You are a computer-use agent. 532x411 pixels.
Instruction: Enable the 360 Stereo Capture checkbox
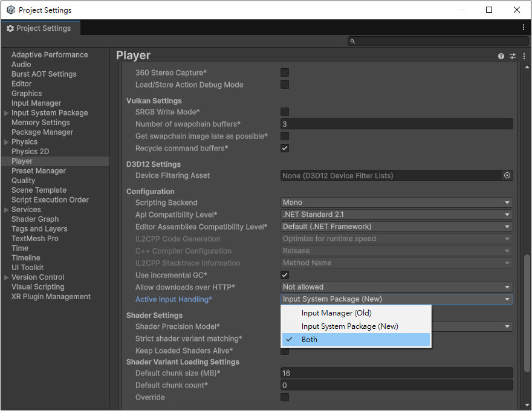[x=285, y=73]
